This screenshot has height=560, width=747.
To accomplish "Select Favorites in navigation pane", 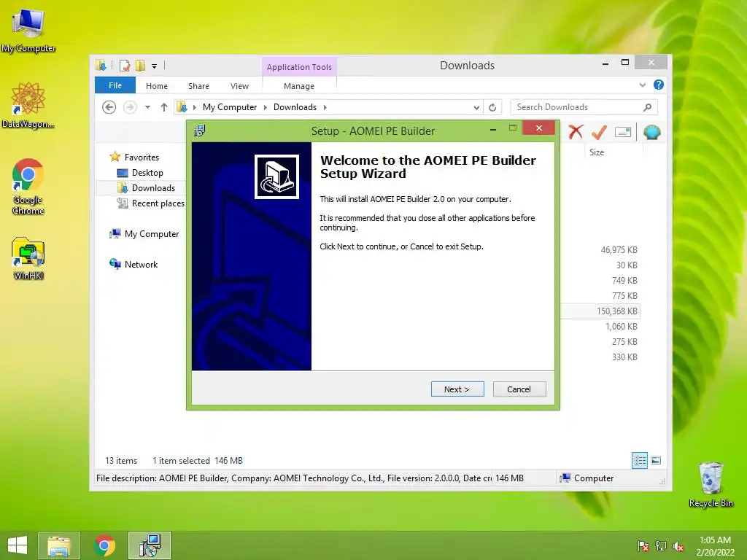I will click(142, 157).
